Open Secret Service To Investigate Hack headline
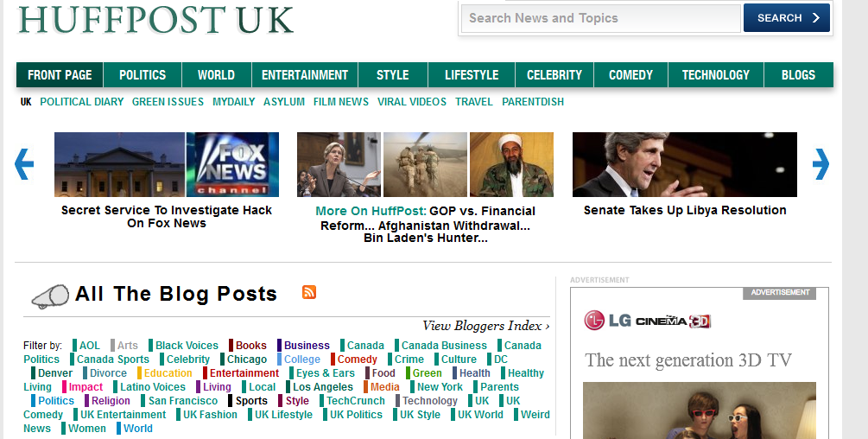 point(167,216)
